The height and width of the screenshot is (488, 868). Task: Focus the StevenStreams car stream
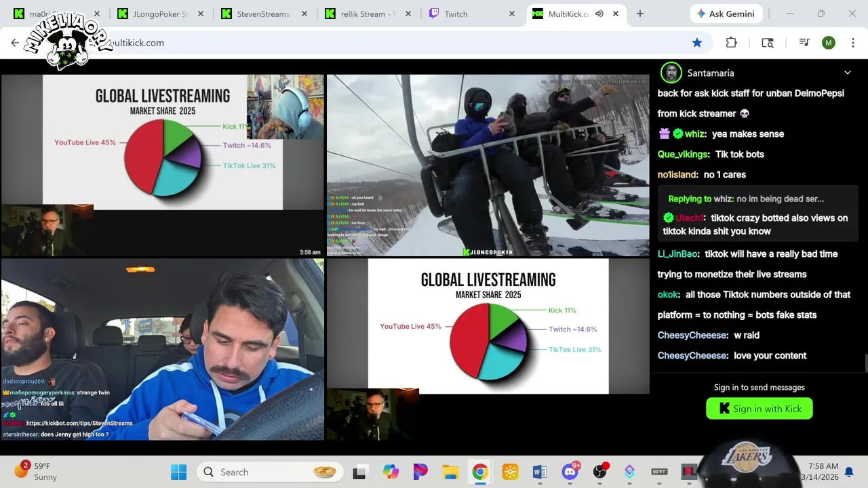(x=163, y=350)
